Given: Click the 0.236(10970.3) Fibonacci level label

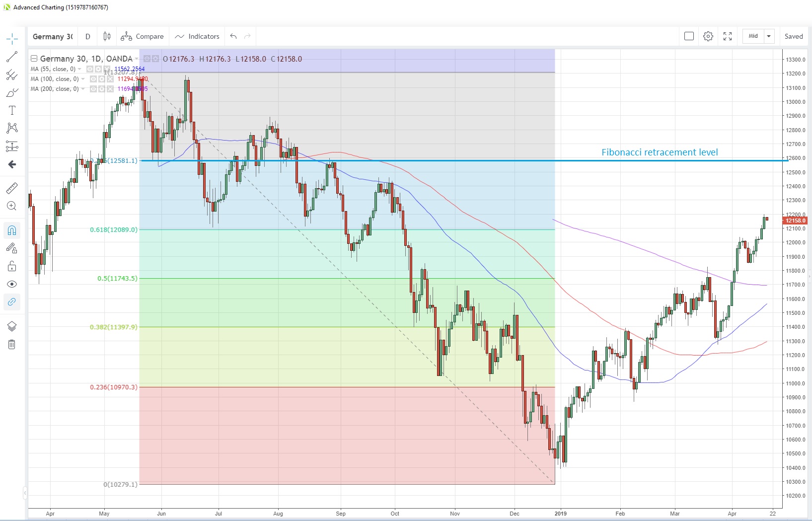Looking at the screenshot, I should (114, 387).
